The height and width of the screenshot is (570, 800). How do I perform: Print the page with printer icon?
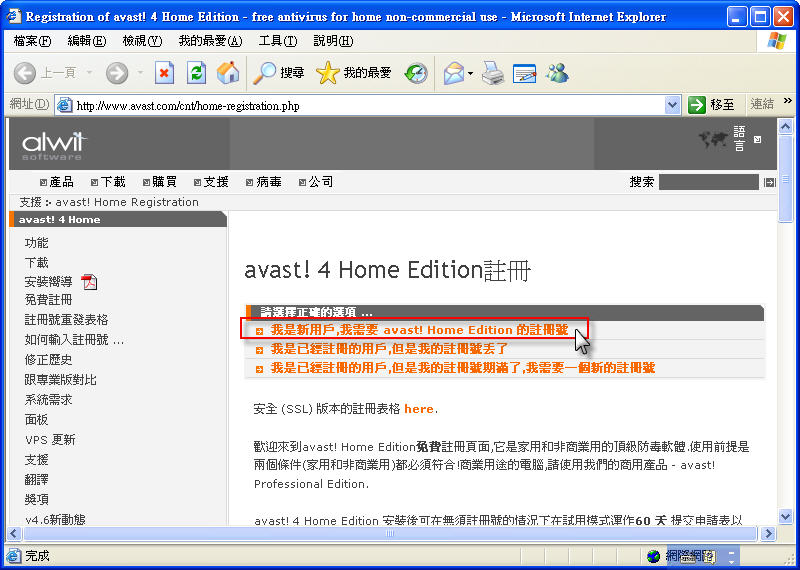[493, 73]
